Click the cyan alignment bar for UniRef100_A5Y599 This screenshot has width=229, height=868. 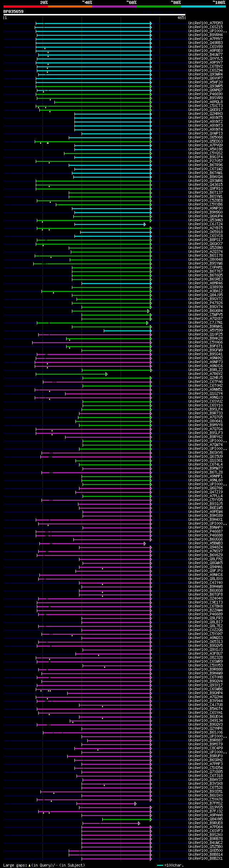point(128,331)
